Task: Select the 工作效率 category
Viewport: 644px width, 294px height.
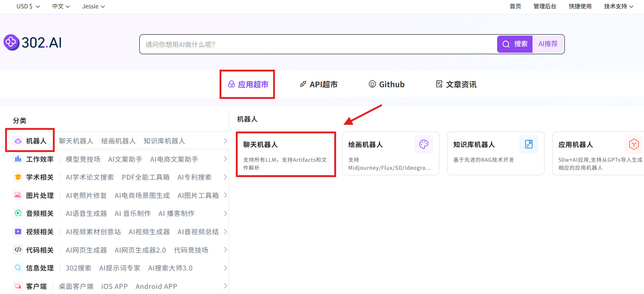Action: point(40,159)
